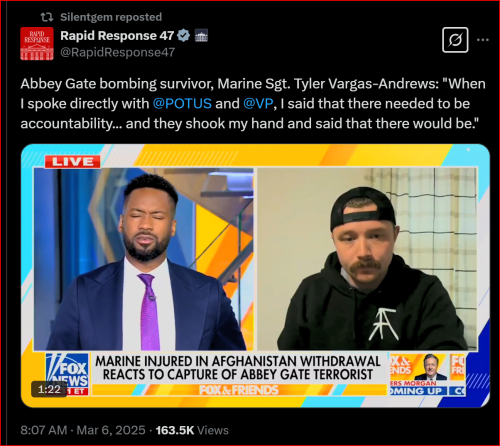Click the video headline banner text
The image size is (500, 446).
coord(238,368)
